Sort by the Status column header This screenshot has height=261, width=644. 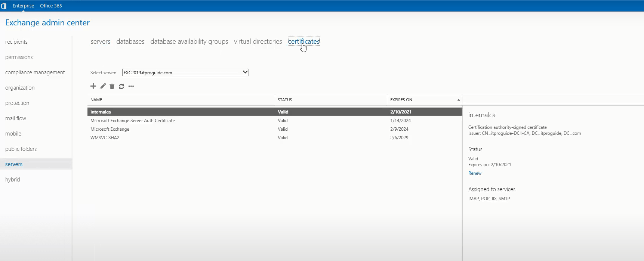point(285,100)
